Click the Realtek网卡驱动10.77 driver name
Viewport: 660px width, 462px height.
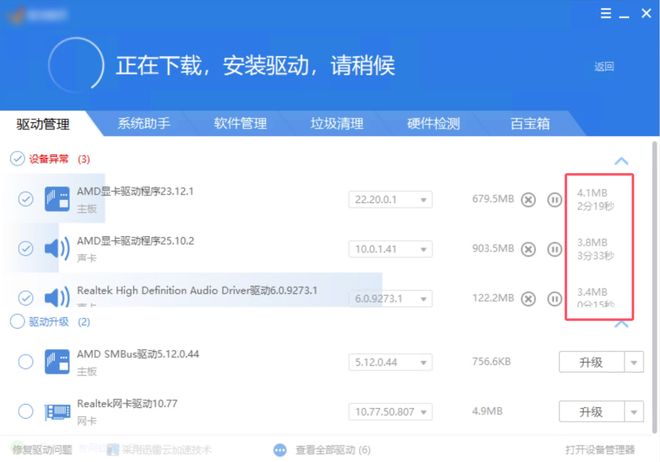[127, 404]
